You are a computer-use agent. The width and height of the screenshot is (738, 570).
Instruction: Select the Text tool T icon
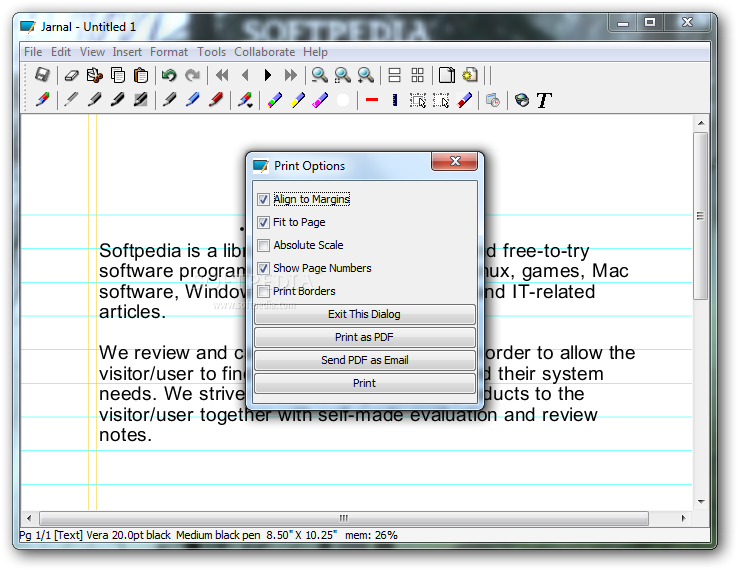click(544, 100)
